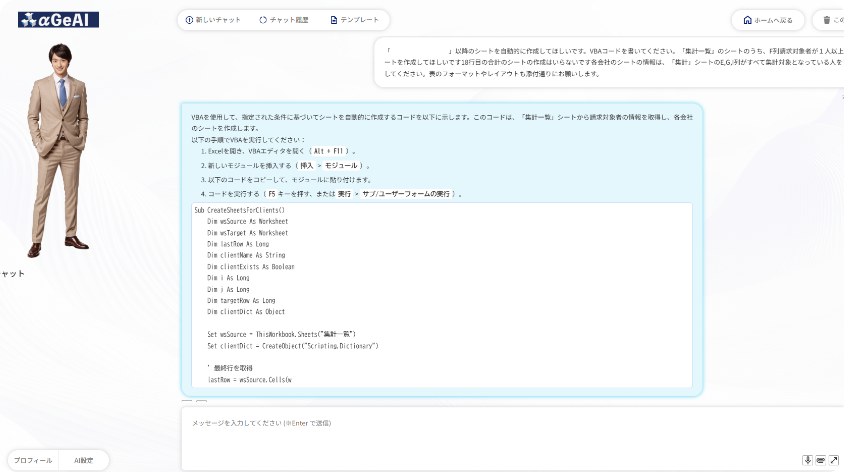Start a new chat (新しいチャット)

(214, 20)
